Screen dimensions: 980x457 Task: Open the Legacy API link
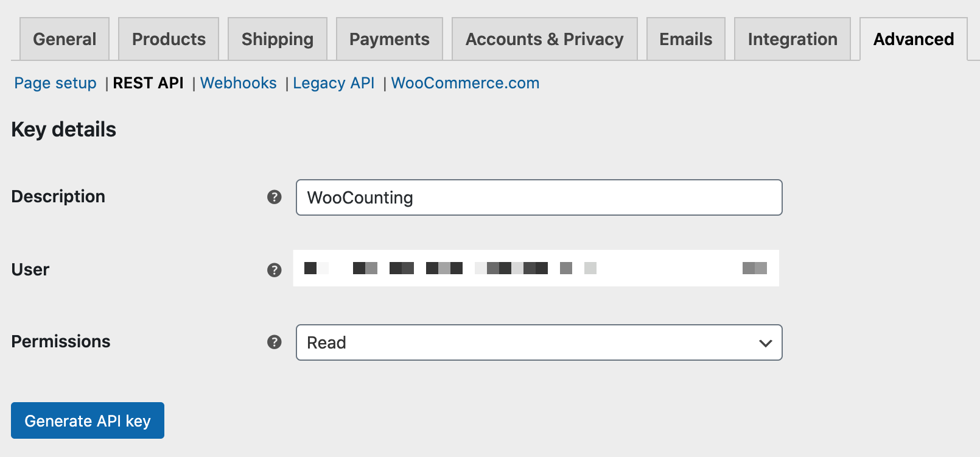point(334,83)
